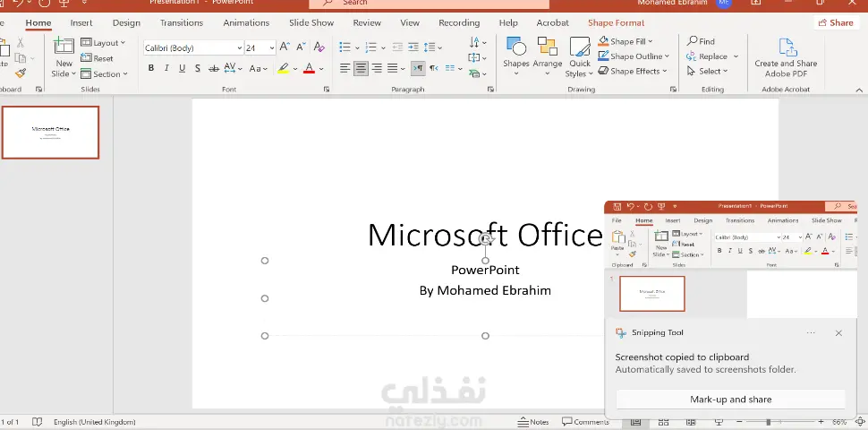Select the Format Painter brush
This screenshot has width=868, height=430.
tap(21, 73)
